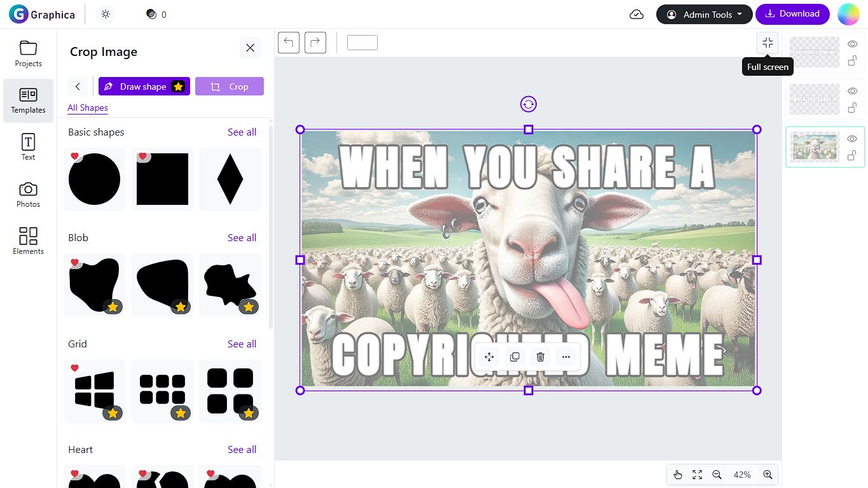Viewport: 868px width, 488px height.
Task: Click the fit to screen icon
Action: (697, 475)
